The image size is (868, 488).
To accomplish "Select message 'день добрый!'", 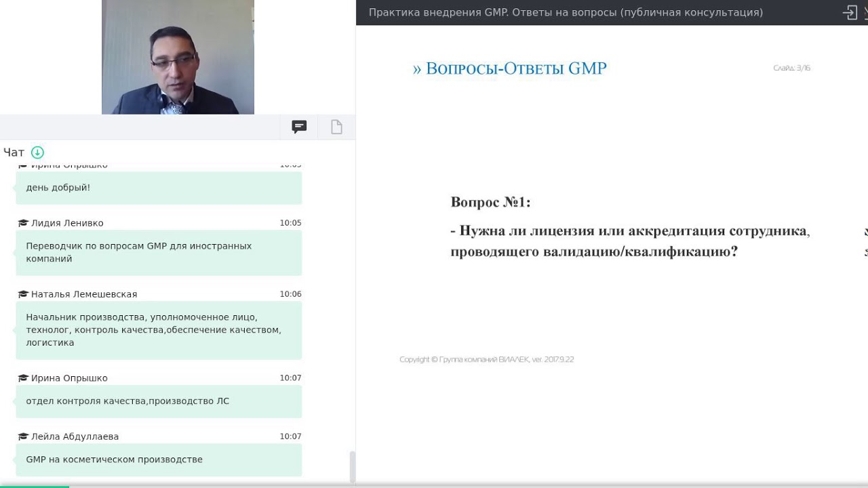I will click(x=159, y=188).
